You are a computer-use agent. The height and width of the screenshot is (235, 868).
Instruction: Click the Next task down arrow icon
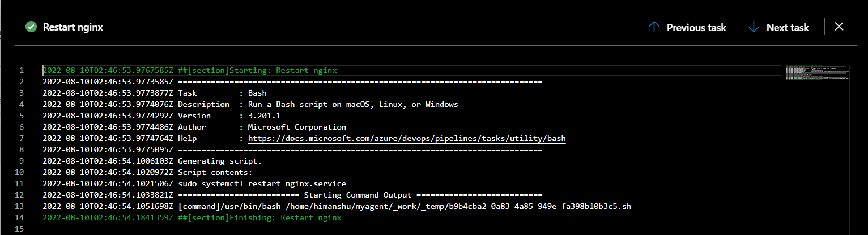754,27
